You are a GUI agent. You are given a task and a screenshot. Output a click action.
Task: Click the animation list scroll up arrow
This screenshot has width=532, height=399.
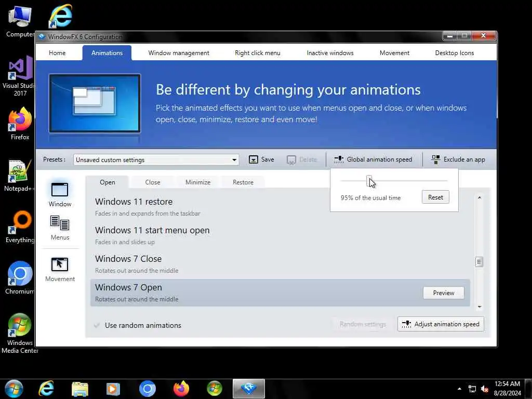480,197
